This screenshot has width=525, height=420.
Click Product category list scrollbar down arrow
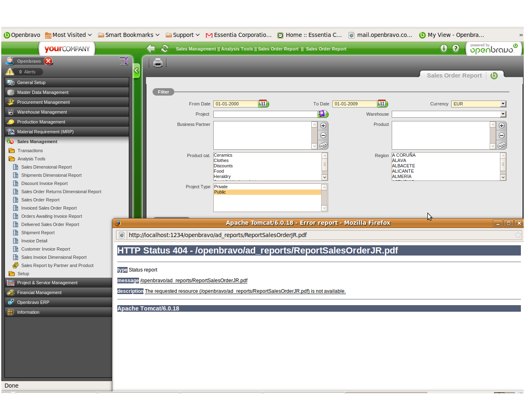(324, 177)
